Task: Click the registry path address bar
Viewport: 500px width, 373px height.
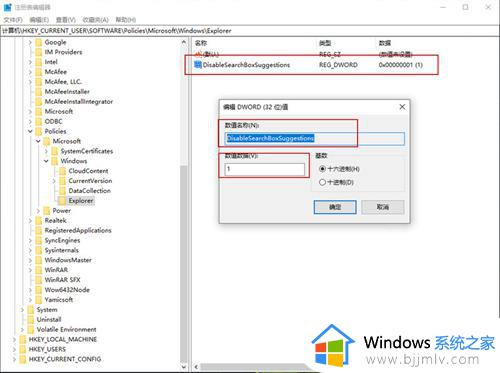Action: (x=249, y=31)
